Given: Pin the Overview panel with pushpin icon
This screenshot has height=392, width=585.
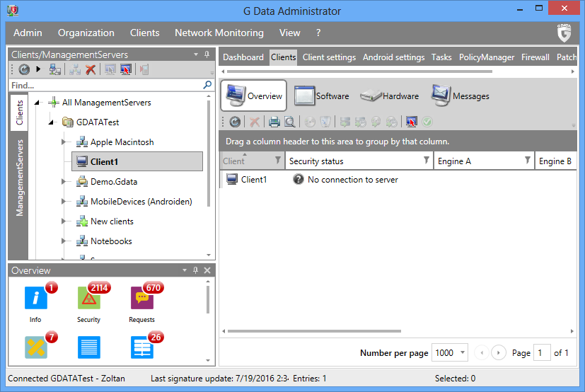Looking at the screenshot, I should tap(196, 270).
